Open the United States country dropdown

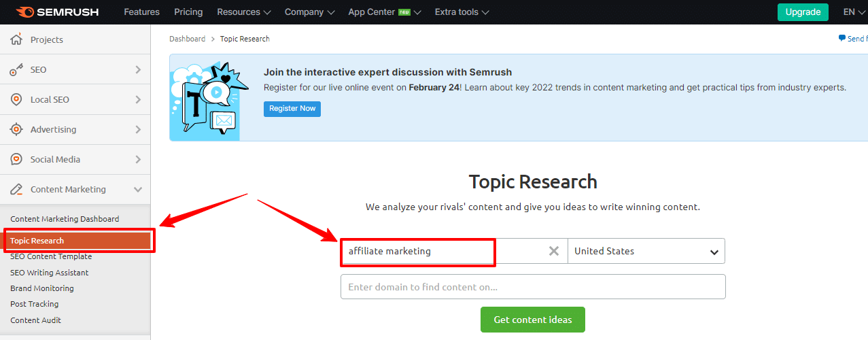click(646, 251)
